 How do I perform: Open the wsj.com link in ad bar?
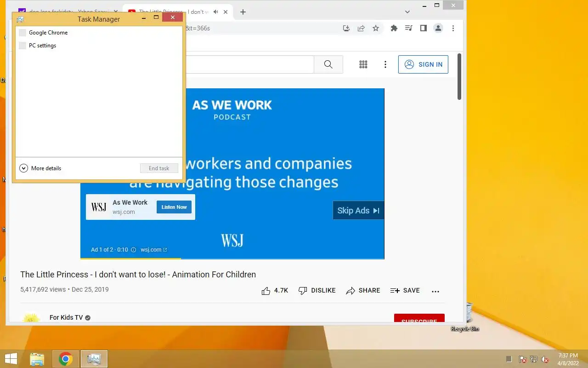pyautogui.click(x=153, y=250)
